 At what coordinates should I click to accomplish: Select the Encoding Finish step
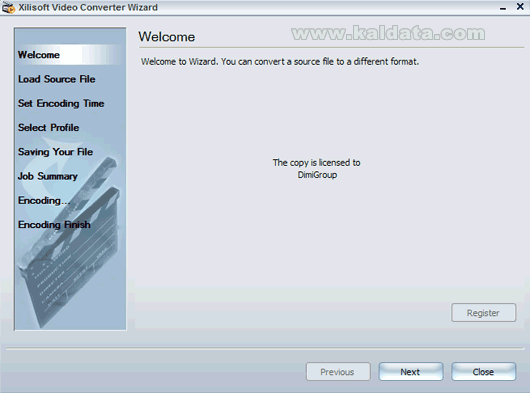(54, 225)
